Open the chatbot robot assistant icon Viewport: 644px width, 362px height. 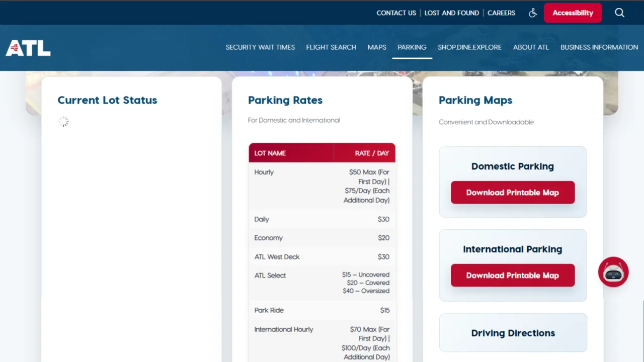coord(613,272)
